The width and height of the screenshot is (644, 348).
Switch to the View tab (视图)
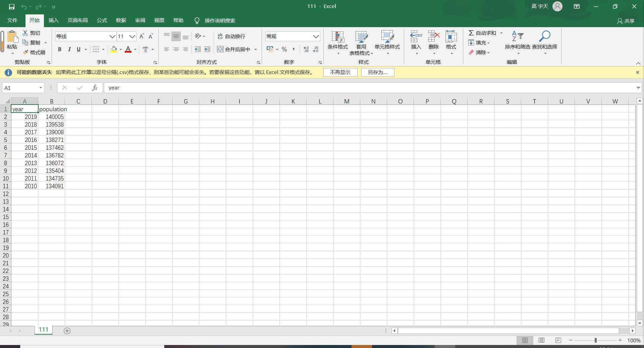pos(159,20)
